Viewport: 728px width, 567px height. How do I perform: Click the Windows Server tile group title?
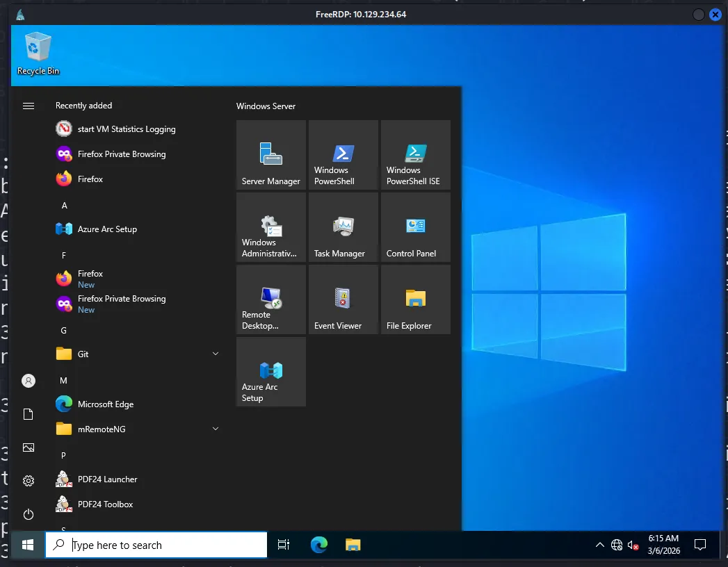click(266, 106)
